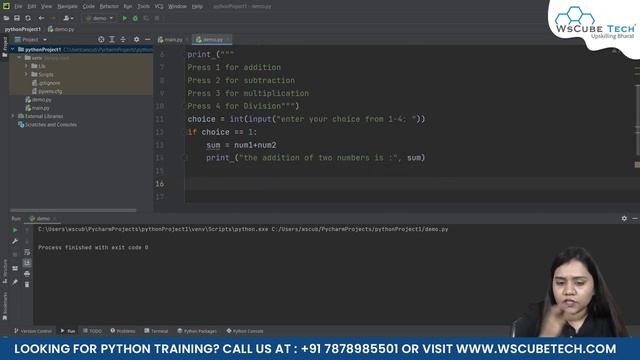Close the demo.py editor tab

[x=228, y=40]
